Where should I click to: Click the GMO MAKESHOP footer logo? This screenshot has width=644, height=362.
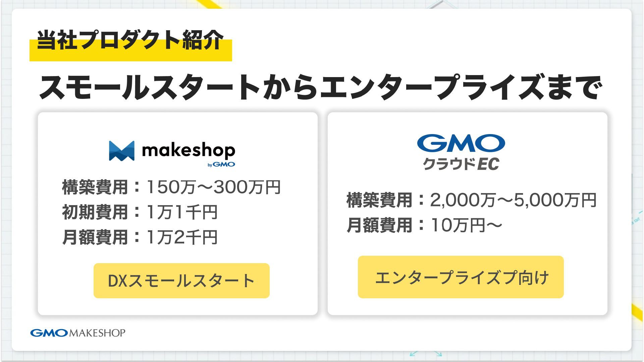tap(78, 333)
